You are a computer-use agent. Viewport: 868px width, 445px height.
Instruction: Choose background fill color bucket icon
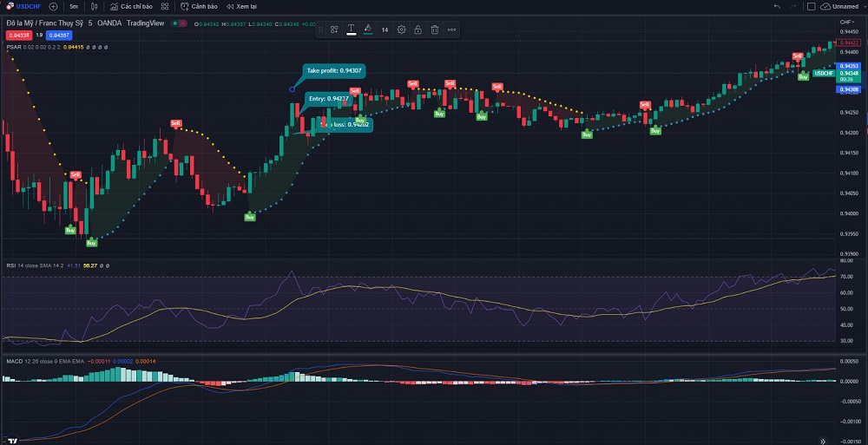(367, 29)
